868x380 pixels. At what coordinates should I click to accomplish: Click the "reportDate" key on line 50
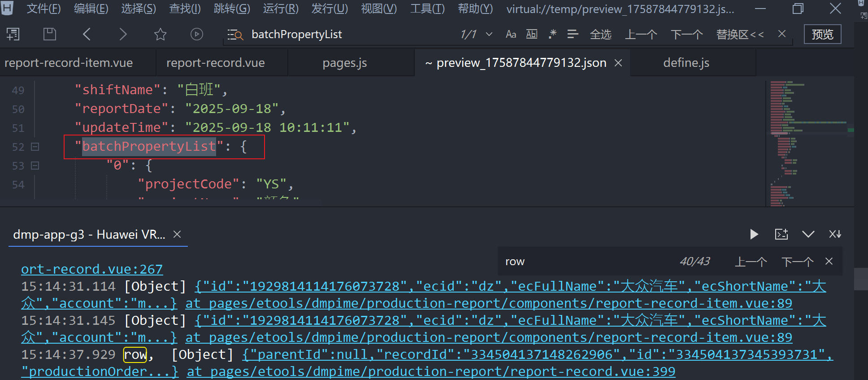pos(122,109)
